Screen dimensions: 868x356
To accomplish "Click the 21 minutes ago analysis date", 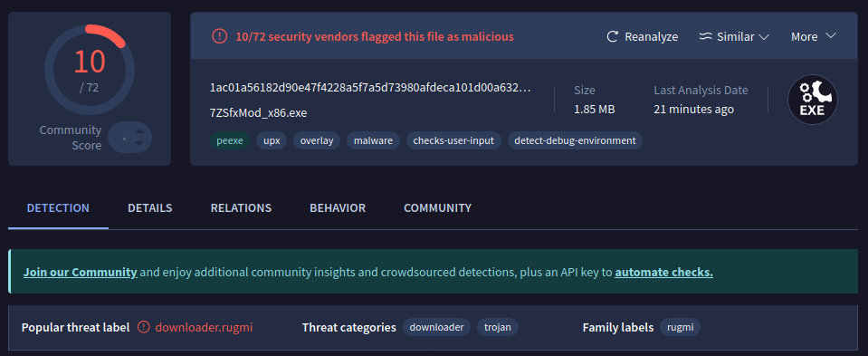I will pos(693,109).
